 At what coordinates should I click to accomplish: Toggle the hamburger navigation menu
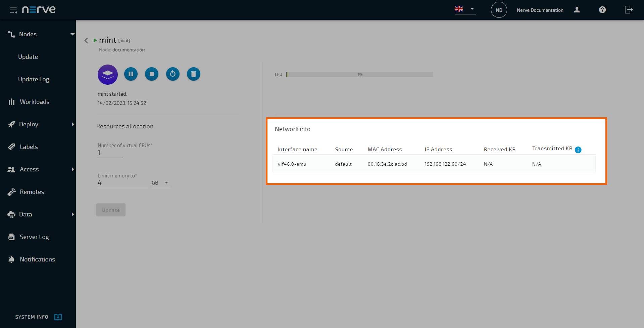tap(13, 10)
